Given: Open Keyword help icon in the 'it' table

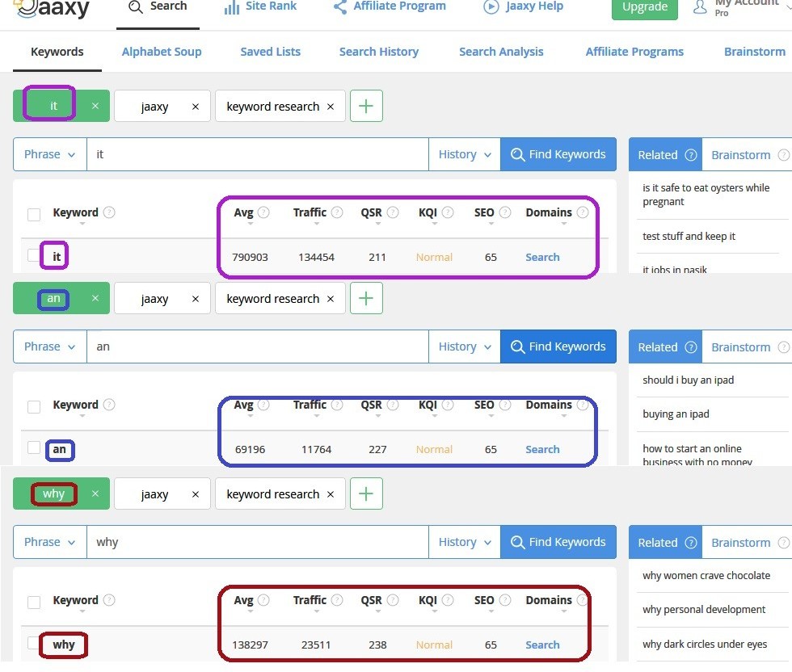Looking at the screenshot, I should click(109, 212).
